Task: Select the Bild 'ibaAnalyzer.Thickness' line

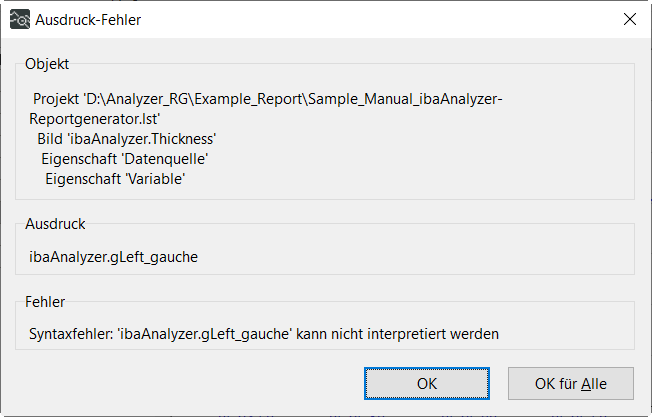Action: 126,138
